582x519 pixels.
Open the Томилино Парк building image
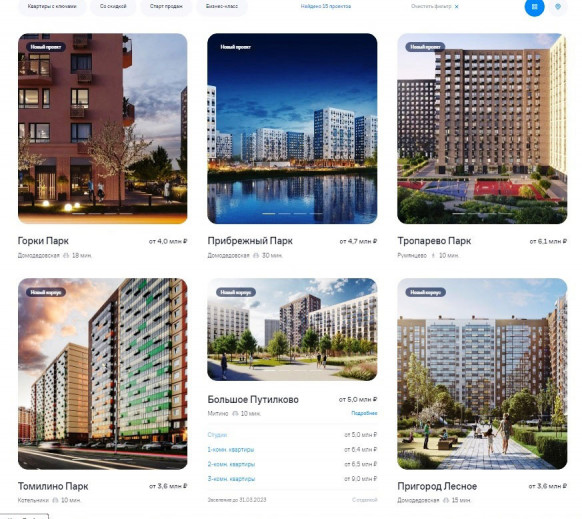coord(102,374)
